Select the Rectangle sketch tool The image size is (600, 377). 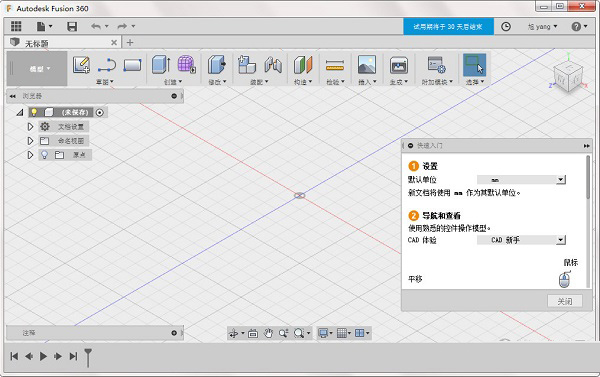point(132,65)
